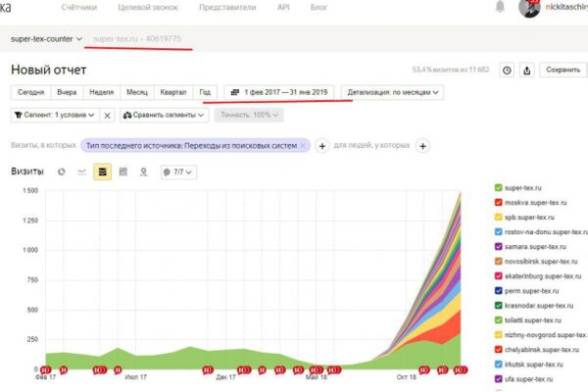Viewport: 588px width, 392px height.
Task: Click the Новый отчет title
Action: pyautogui.click(x=48, y=71)
